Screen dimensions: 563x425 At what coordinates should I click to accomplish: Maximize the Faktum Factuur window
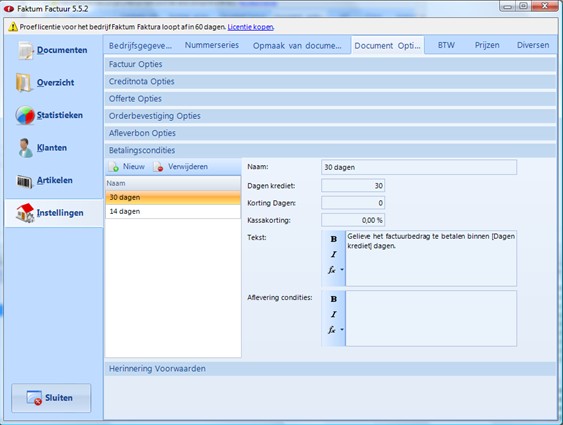tap(523, 6)
